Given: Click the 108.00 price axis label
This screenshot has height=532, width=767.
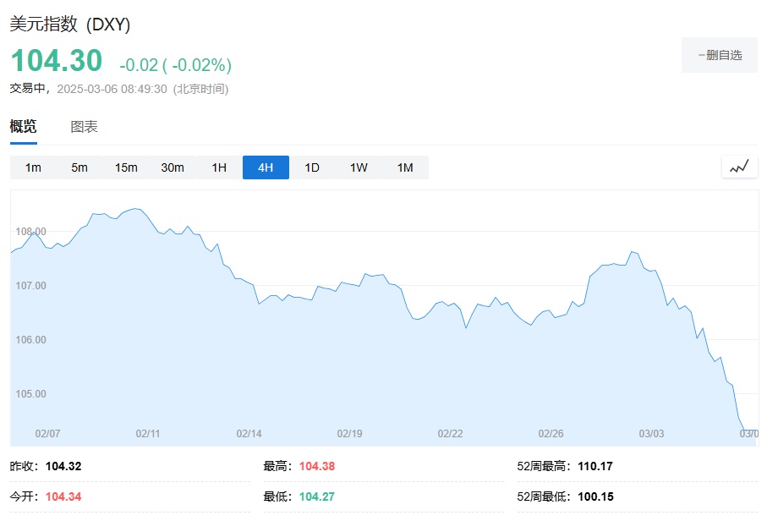Looking at the screenshot, I should click(x=32, y=231).
